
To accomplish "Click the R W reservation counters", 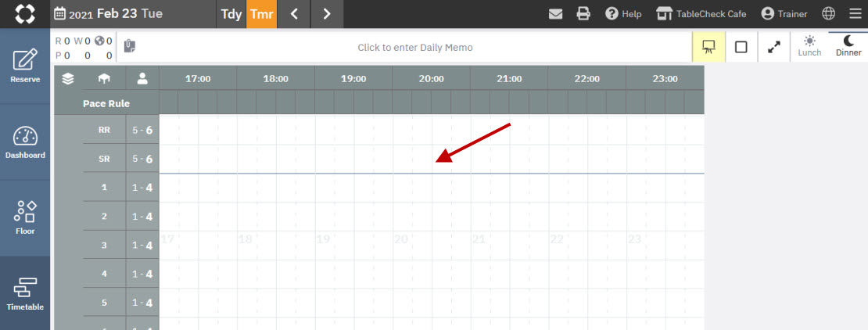I will [84, 48].
